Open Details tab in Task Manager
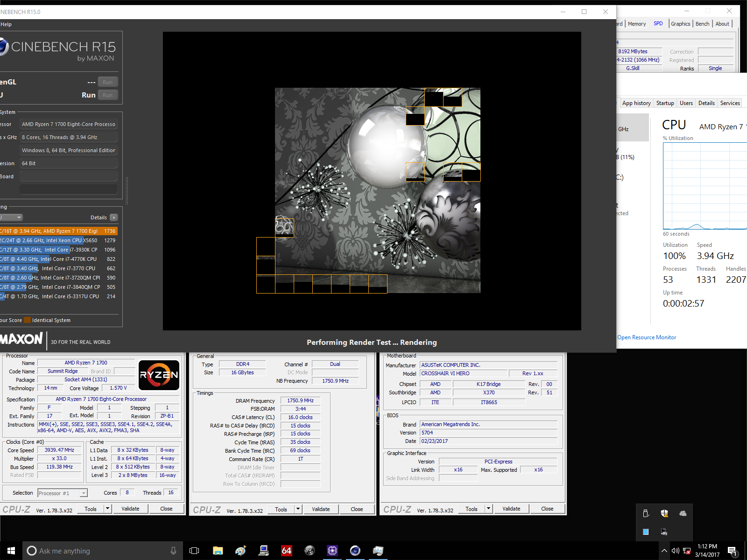The width and height of the screenshot is (747, 560). coord(706,103)
